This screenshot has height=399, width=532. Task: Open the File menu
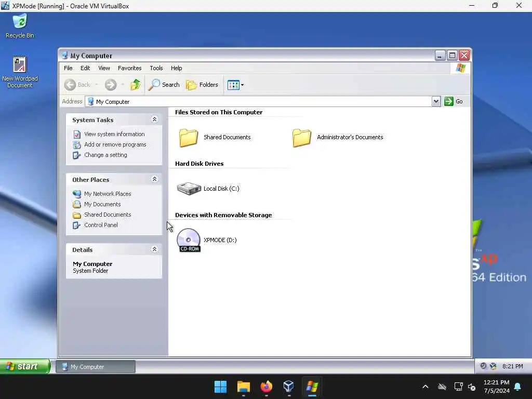[x=68, y=68]
